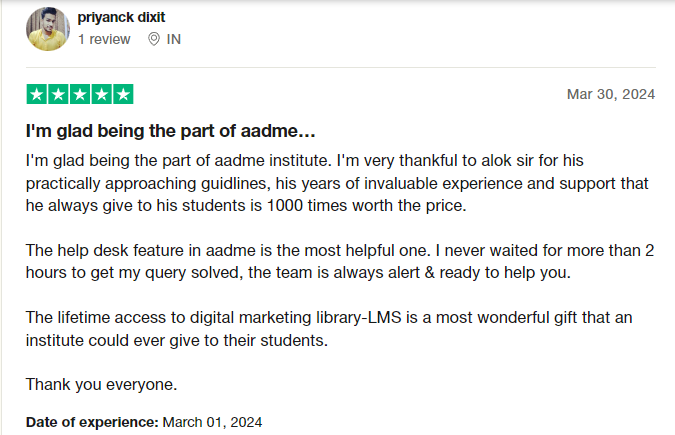Click the location pin icon
Viewport: 675px width, 435px height.
pos(154,39)
